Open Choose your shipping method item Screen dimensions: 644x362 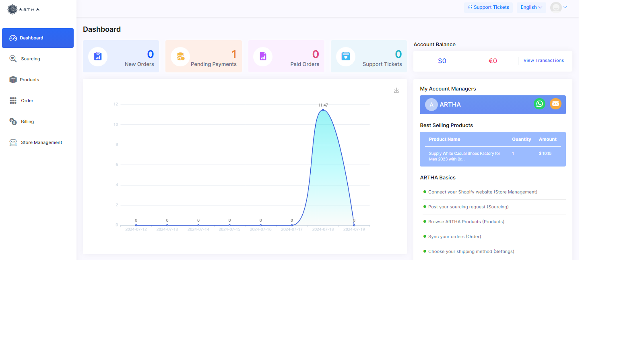click(x=471, y=251)
